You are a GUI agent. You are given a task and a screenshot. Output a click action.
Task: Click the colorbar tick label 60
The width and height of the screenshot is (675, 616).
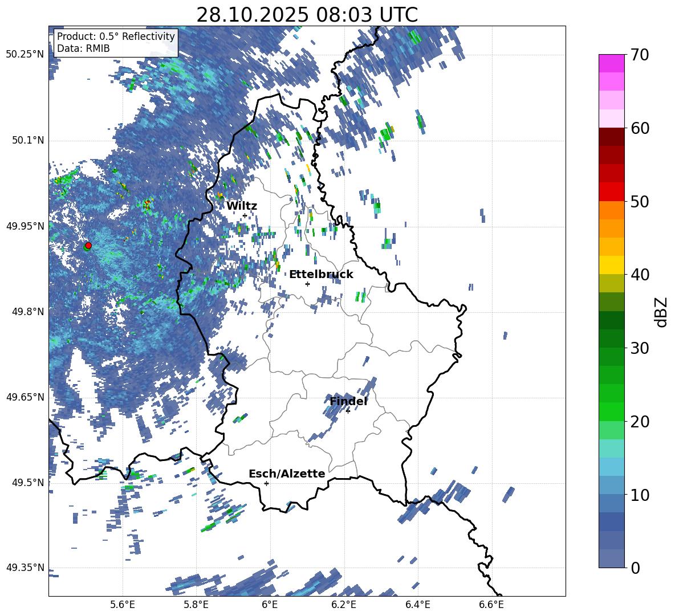coord(640,128)
